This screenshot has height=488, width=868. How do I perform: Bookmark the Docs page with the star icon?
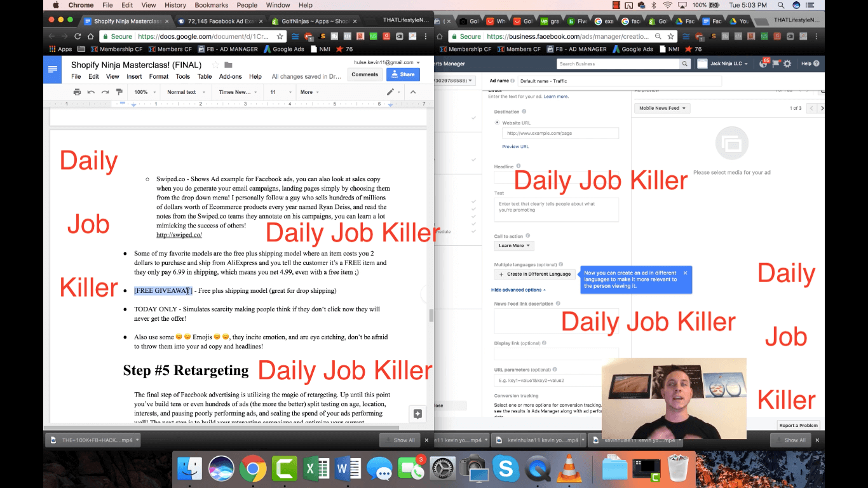click(280, 36)
